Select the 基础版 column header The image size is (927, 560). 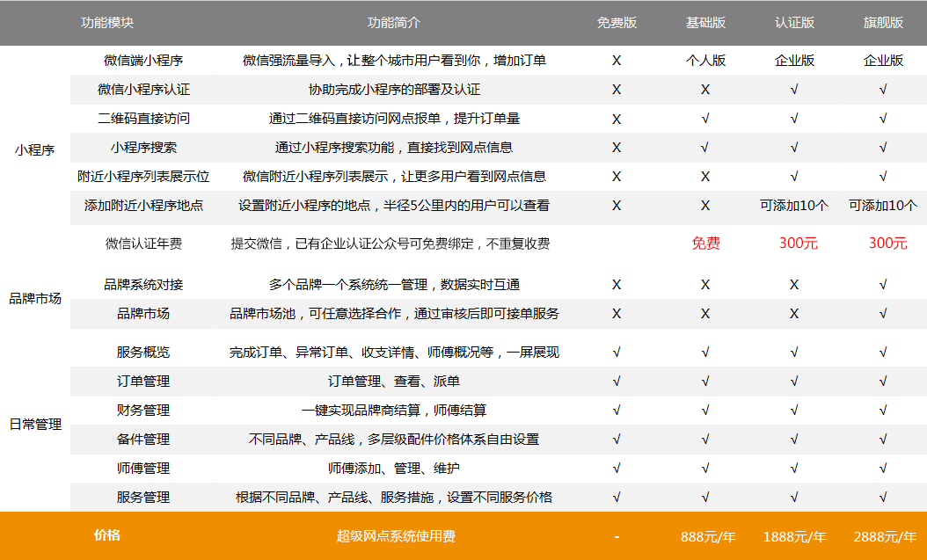[x=705, y=23]
